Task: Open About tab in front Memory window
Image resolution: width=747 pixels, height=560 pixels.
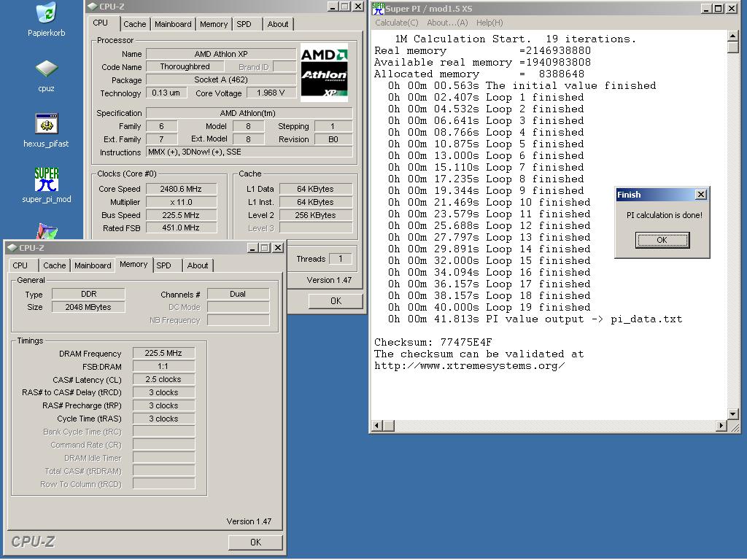Action: pos(197,265)
